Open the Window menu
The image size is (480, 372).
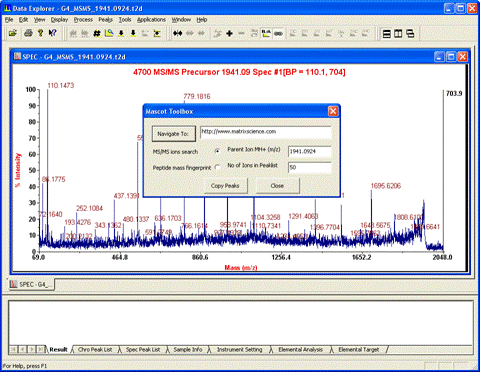181,20
